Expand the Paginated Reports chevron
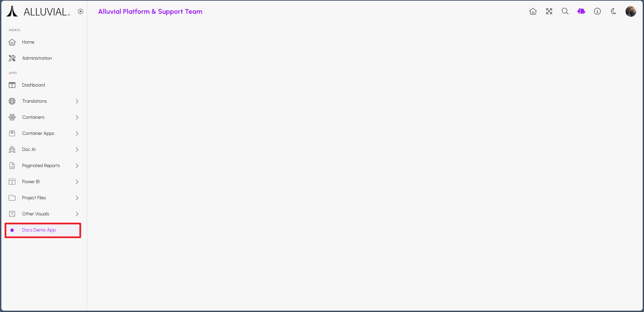644x312 pixels. click(x=77, y=166)
